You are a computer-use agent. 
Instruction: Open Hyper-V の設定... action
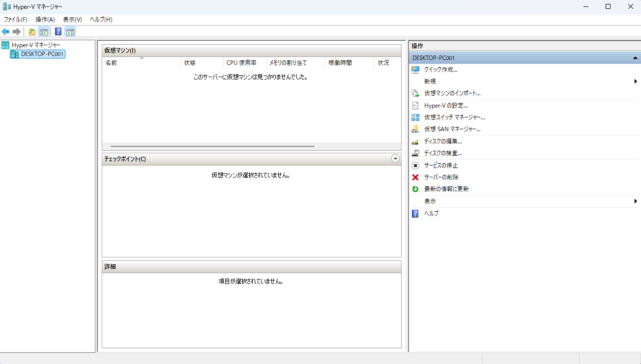coord(446,106)
